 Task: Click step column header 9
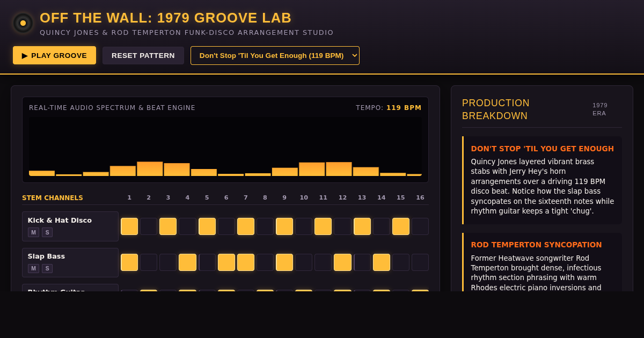284,197
